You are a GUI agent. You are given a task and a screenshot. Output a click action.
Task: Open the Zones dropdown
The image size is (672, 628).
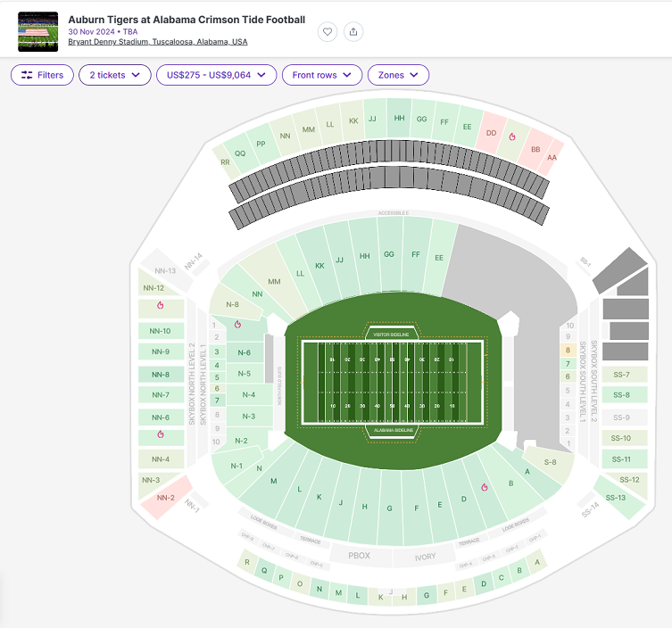pos(398,75)
